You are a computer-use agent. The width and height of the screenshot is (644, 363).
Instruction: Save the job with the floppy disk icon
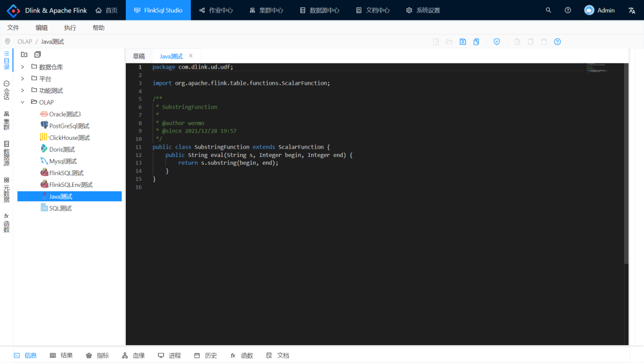(x=463, y=42)
